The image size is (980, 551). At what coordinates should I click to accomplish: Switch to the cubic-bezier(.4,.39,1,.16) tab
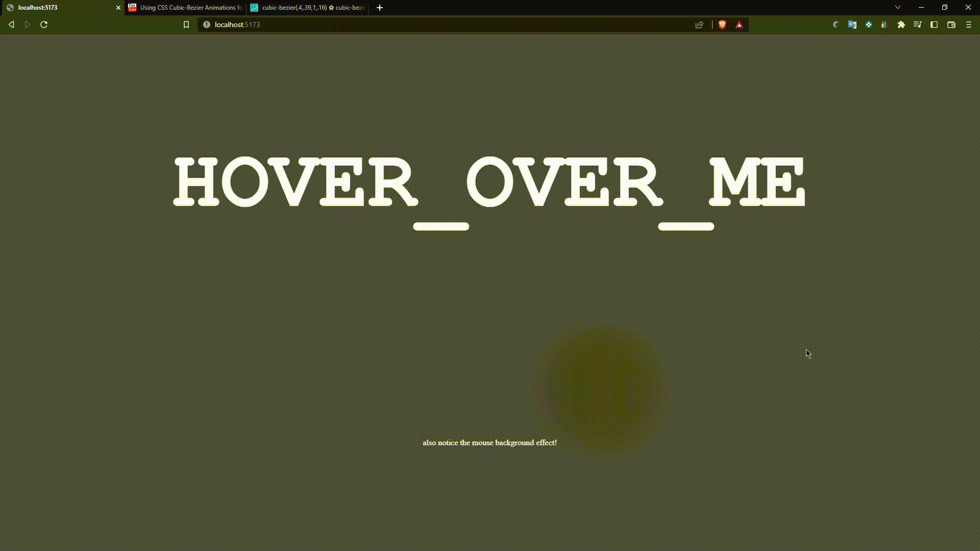tap(308, 8)
